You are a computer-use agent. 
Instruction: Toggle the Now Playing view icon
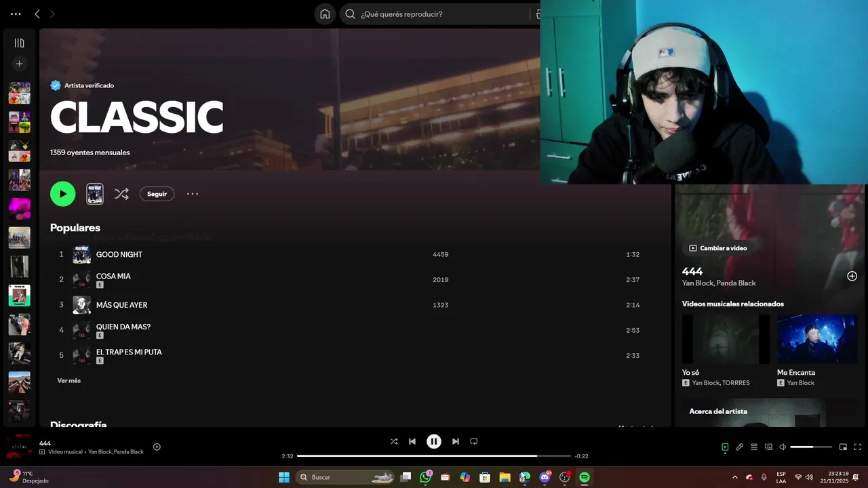pyautogui.click(x=725, y=447)
